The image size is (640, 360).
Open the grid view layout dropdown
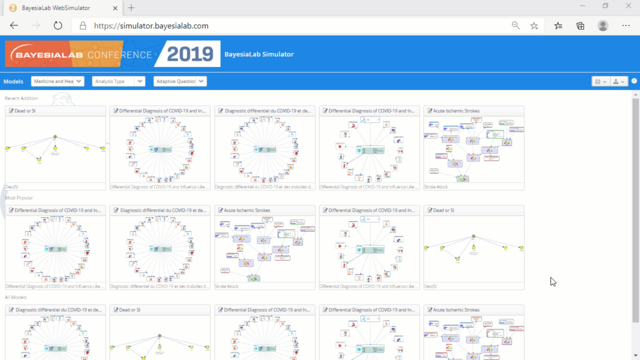coord(600,82)
